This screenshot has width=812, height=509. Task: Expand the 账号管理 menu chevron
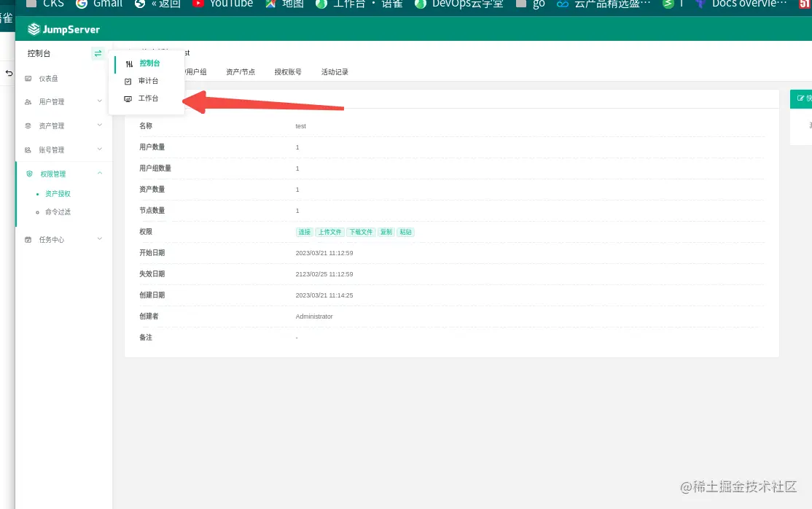point(99,149)
